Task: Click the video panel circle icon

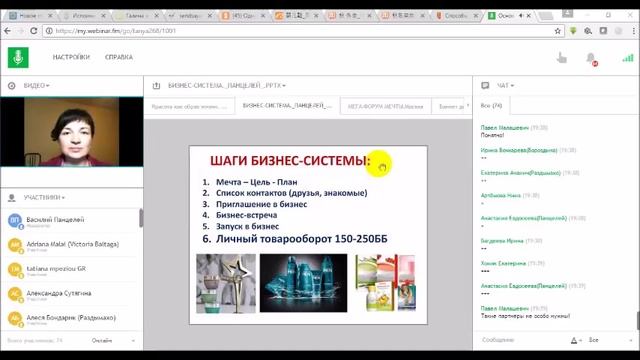Action: [x=11, y=86]
